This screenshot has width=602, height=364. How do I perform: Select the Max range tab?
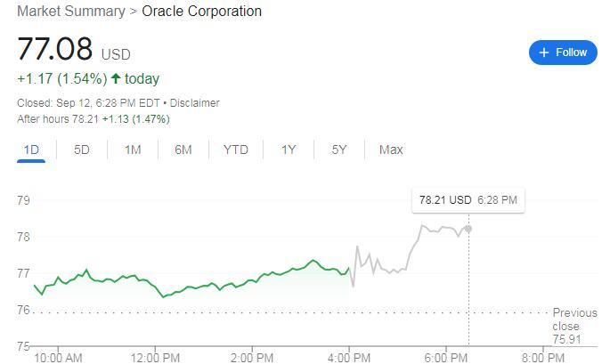coord(391,150)
